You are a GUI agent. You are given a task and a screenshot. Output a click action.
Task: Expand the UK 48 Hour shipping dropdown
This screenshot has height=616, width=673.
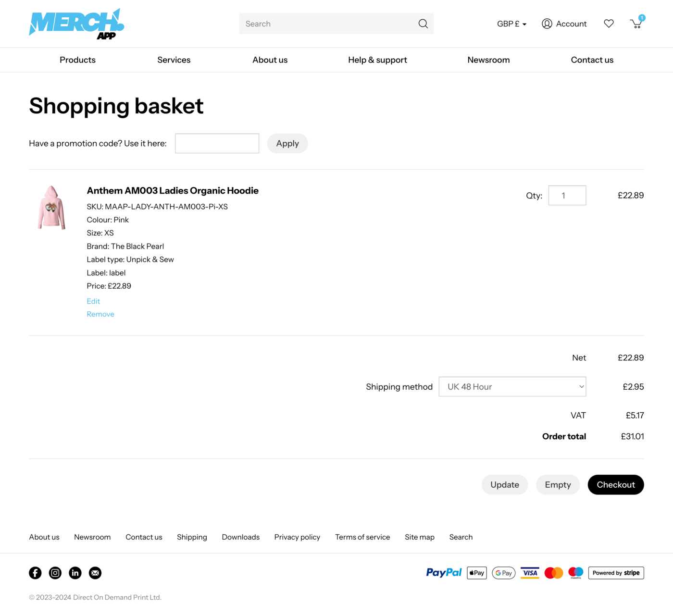[x=512, y=387]
